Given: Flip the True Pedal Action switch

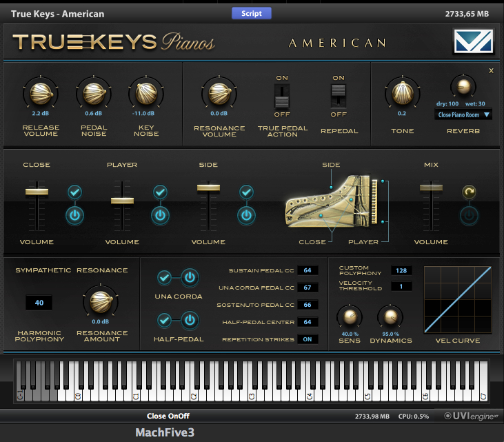Looking at the screenshot, I should (282, 96).
